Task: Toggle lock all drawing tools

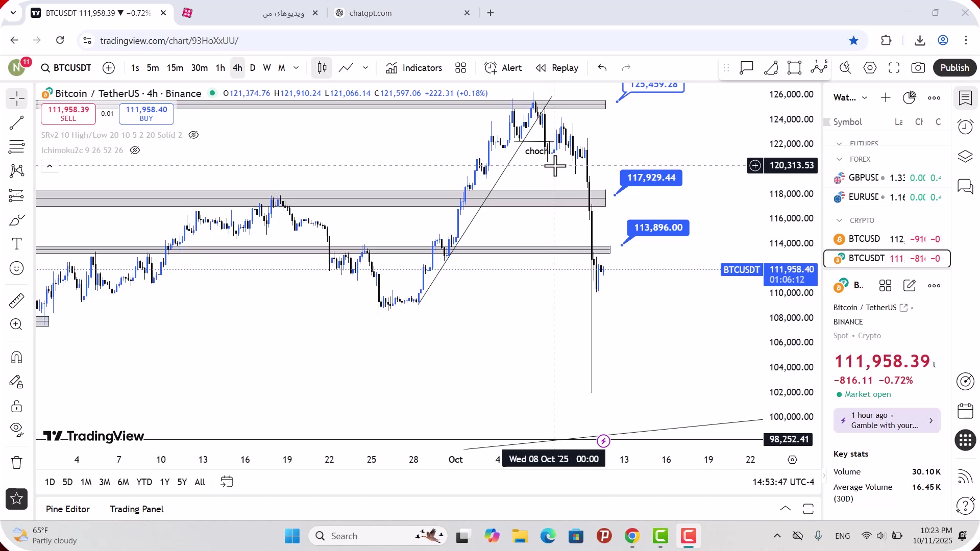Action: click(16, 406)
